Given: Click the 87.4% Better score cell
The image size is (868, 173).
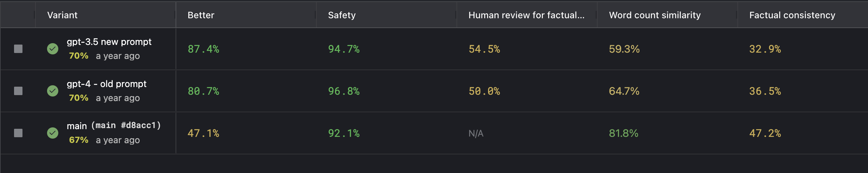Looking at the screenshot, I should (x=203, y=49).
